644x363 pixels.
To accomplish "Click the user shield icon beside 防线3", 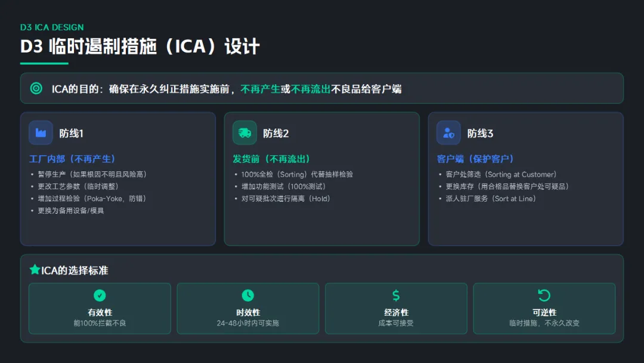I will (448, 133).
